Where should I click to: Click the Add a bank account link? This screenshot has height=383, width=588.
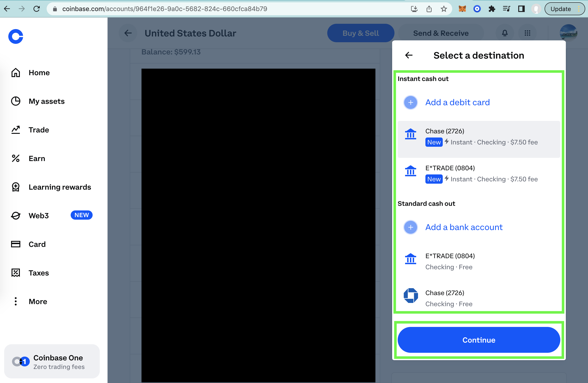point(464,227)
